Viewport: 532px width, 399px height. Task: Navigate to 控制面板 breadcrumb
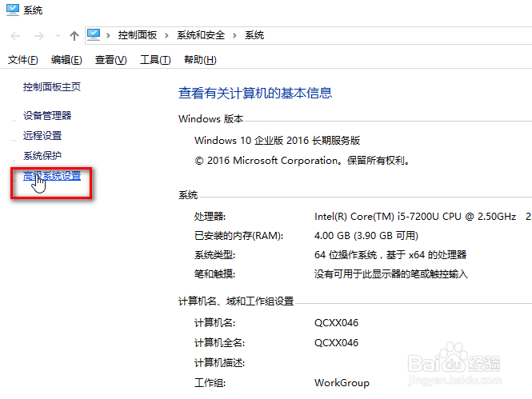(x=138, y=35)
